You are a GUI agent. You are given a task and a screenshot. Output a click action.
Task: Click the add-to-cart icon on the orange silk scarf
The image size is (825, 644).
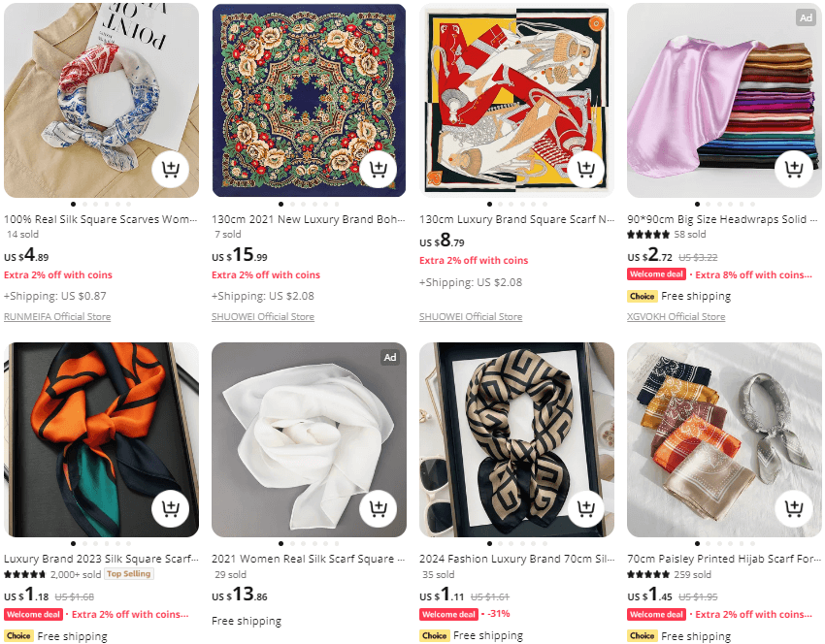click(x=171, y=507)
